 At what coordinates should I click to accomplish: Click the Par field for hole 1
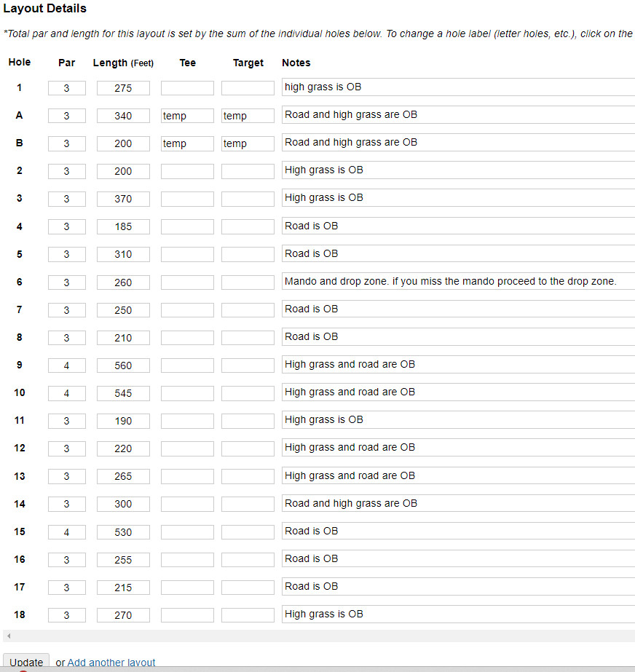[67, 88]
